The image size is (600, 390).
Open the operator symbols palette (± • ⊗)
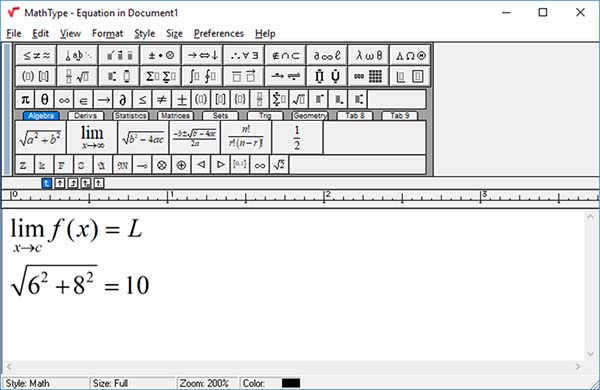coord(161,55)
